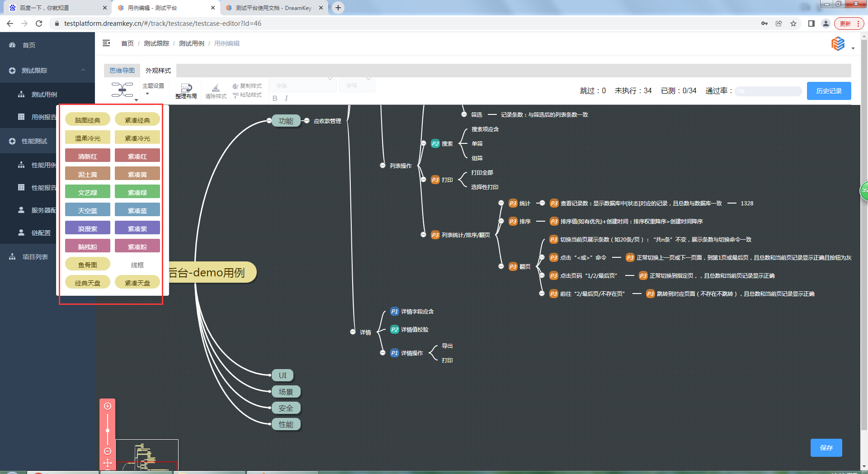Bookmark this page with the star icon
Image resolution: width=868 pixels, height=474 pixels.
pyautogui.click(x=793, y=24)
